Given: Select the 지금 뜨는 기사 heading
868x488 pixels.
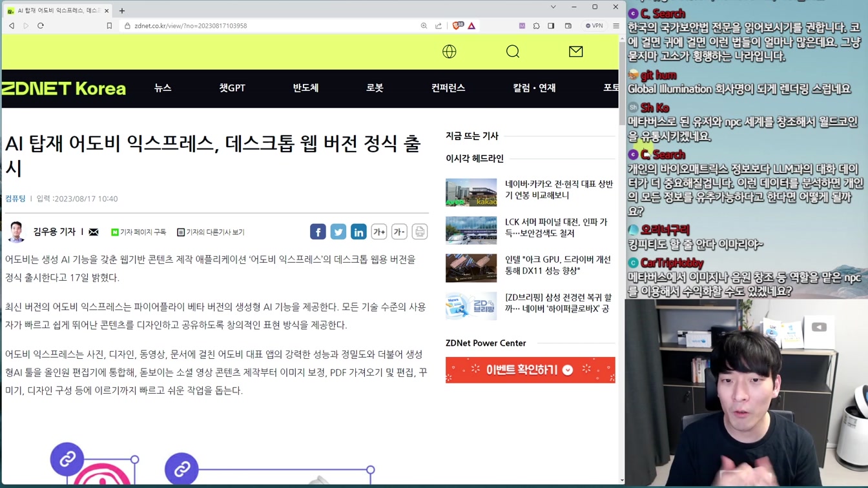Looking at the screenshot, I should [x=472, y=136].
